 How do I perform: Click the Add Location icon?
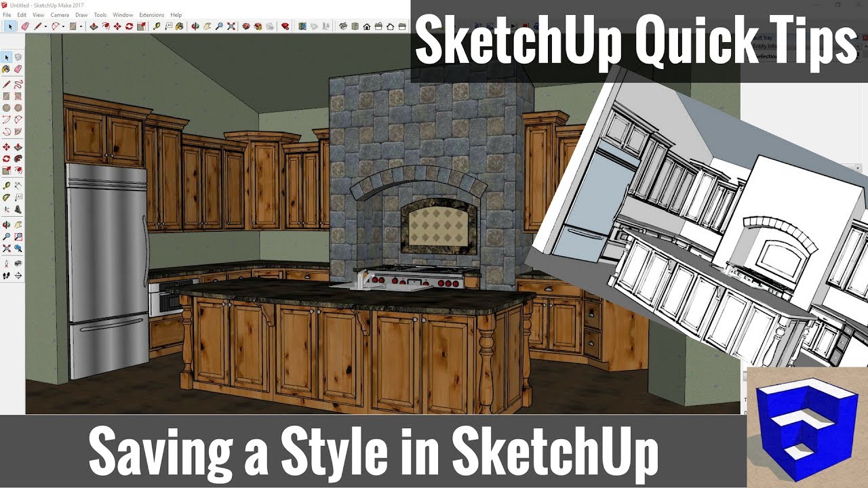tap(302, 26)
